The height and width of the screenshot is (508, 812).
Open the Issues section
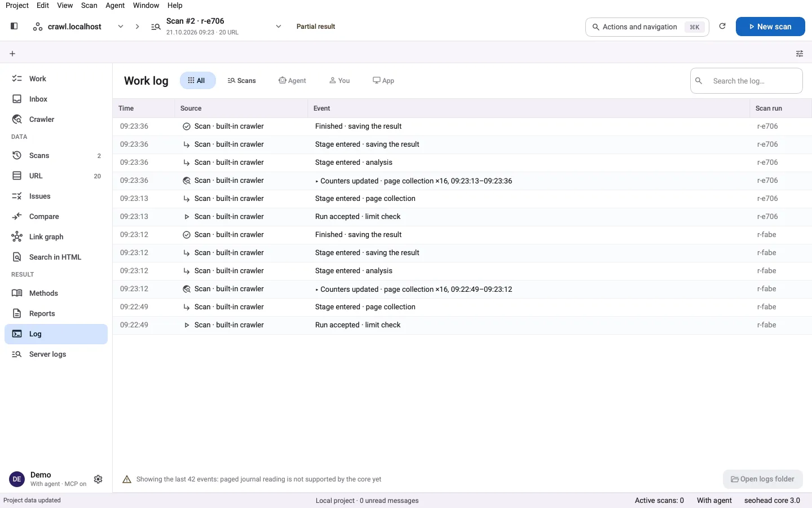[56, 196]
